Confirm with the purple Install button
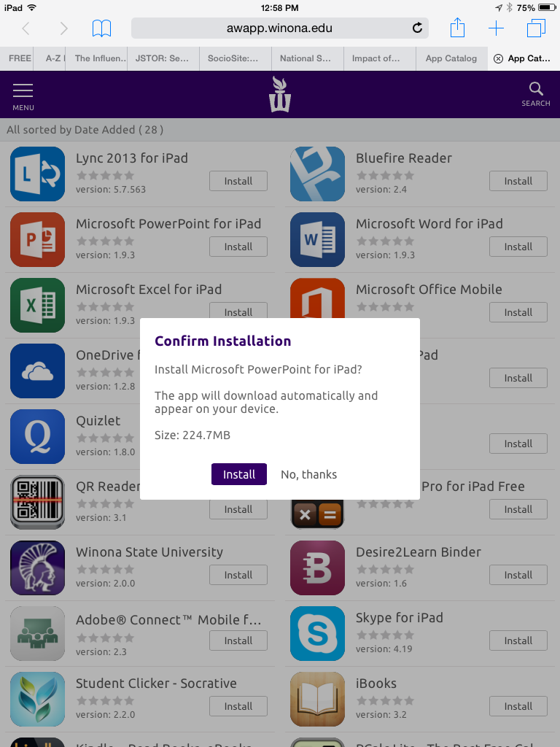The width and height of the screenshot is (560, 747). coord(239,474)
